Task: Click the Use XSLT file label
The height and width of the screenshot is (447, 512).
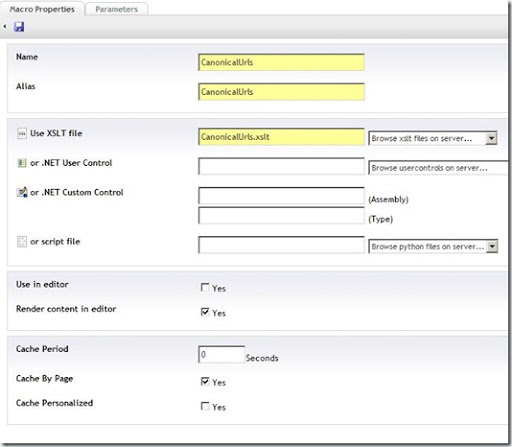Action: (x=56, y=133)
